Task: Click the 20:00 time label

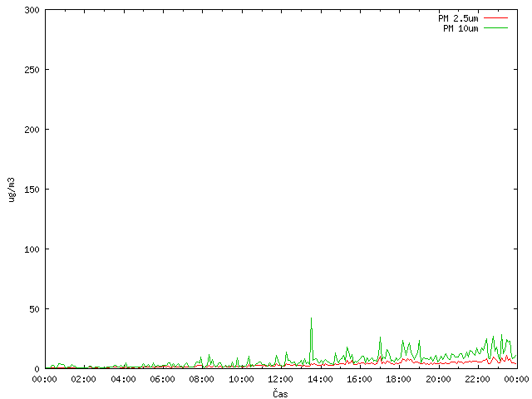Action: (x=438, y=379)
